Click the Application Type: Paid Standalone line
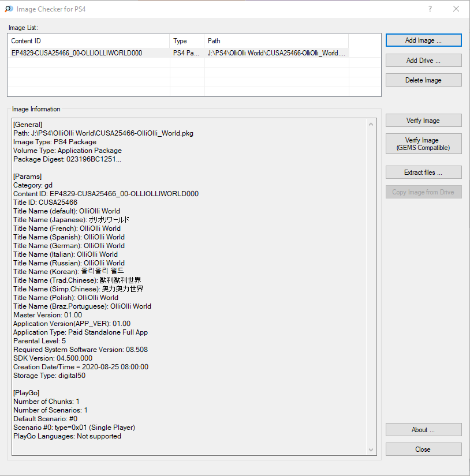The width and height of the screenshot is (470, 476). [80, 332]
